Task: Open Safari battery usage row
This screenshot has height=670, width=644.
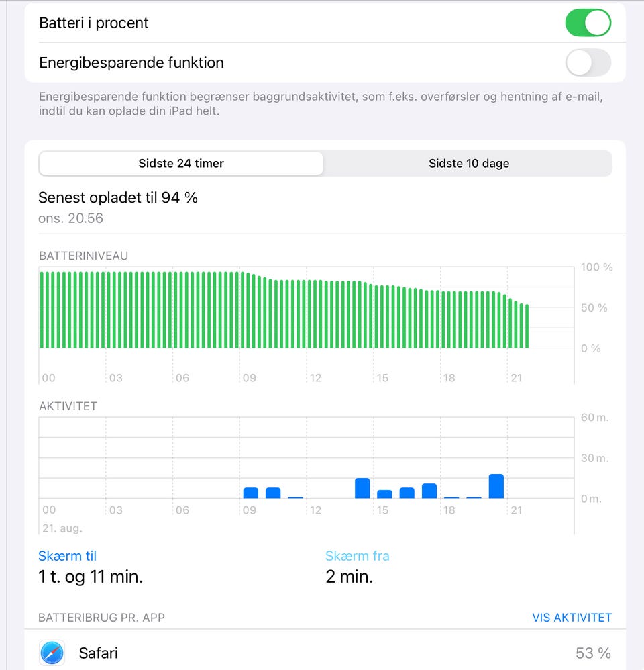Action: tap(322, 653)
